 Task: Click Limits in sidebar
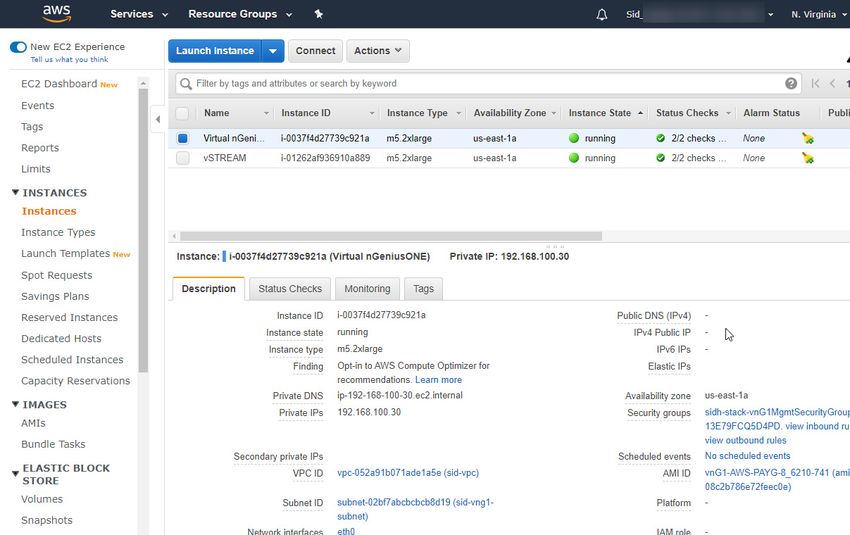tap(36, 169)
